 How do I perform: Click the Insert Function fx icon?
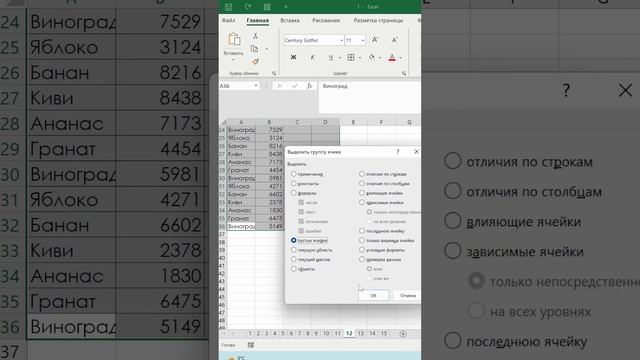[309, 86]
